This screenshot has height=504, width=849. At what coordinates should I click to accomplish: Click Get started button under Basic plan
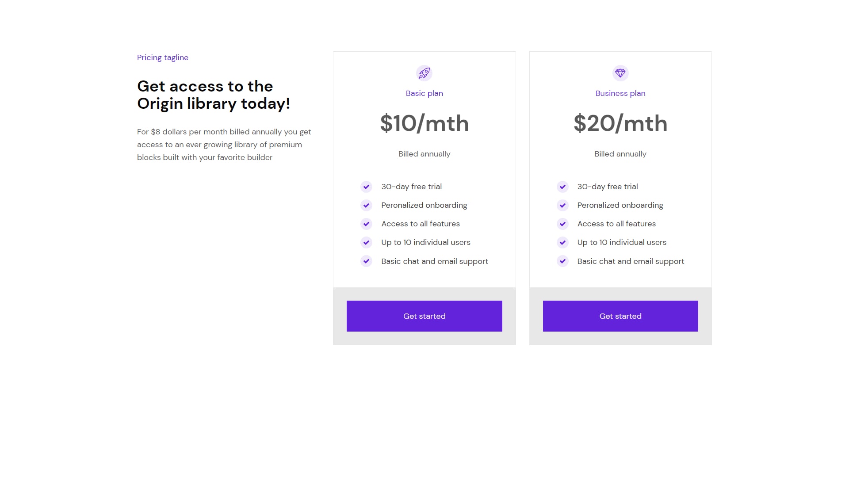click(x=424, y=316)
